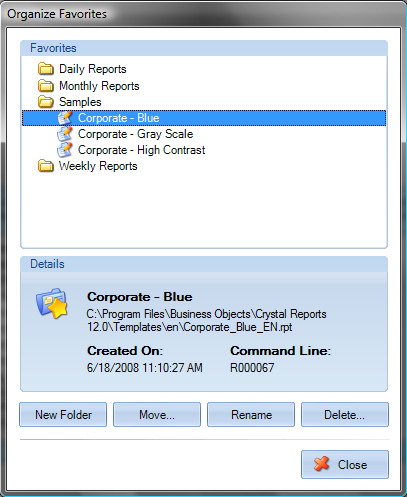Click the red X icon on Close
This screenshot has width=407, height=497.
pos(321,464)
